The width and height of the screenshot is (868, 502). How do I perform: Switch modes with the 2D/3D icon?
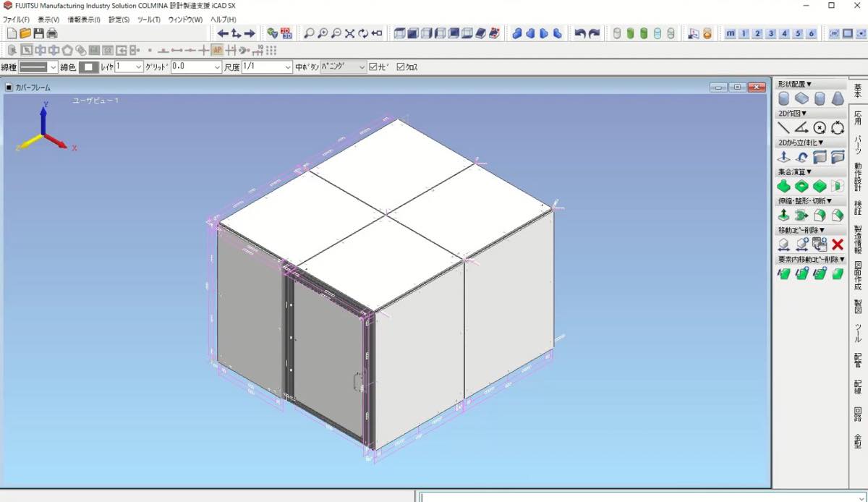286,33
